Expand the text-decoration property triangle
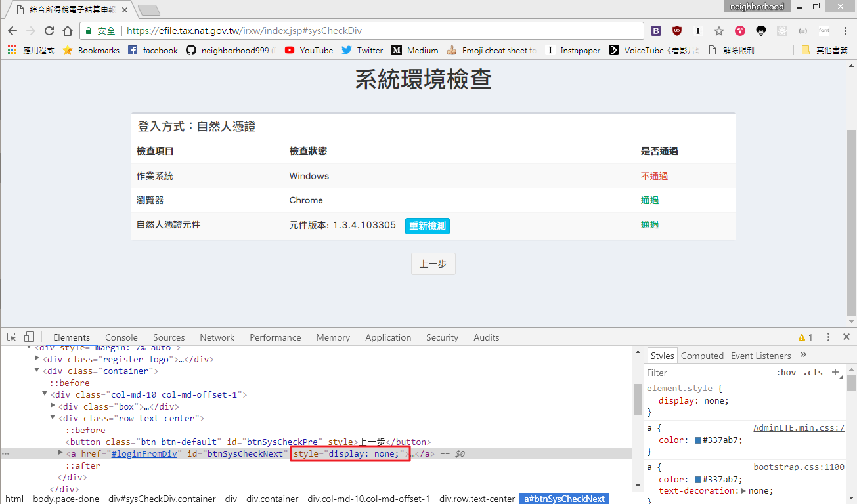This screenshot has width=857, height=504. [x=743, y=490]
